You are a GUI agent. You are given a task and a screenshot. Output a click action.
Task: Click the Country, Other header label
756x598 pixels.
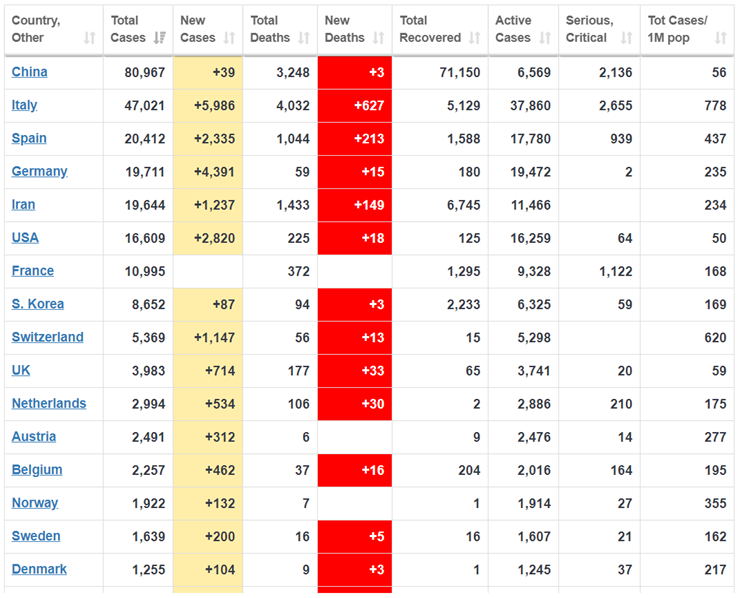coord(36,29)
